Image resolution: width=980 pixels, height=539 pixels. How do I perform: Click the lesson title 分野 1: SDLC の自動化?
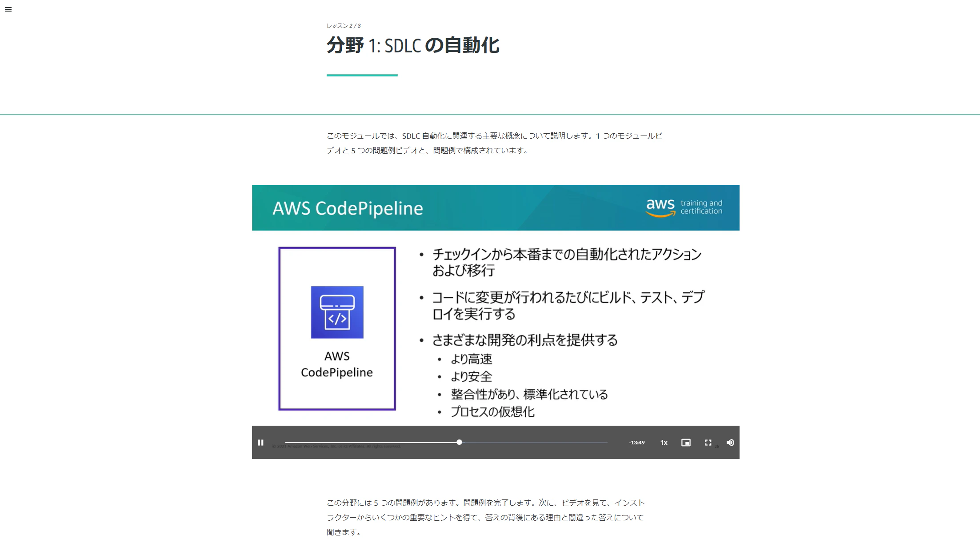coord(413,45)
